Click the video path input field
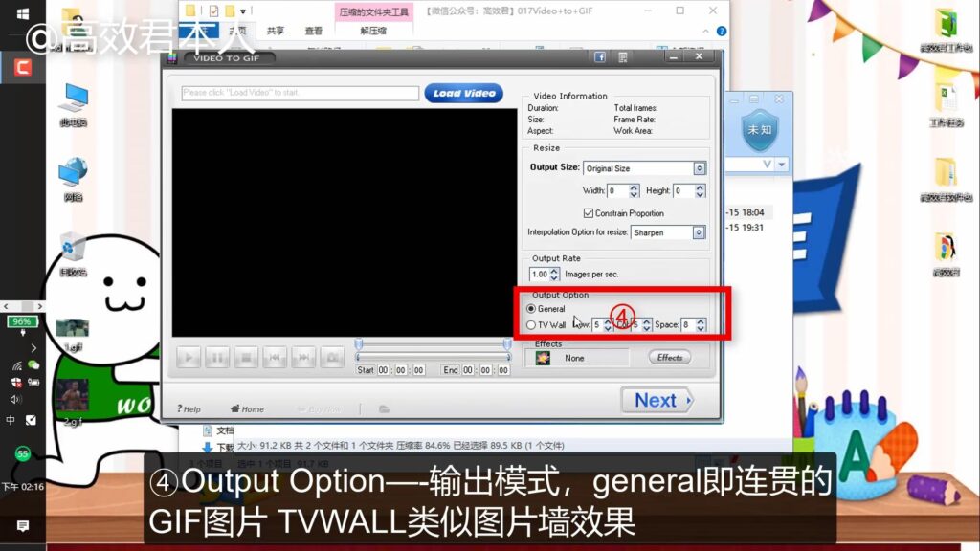 pos(300,93)
